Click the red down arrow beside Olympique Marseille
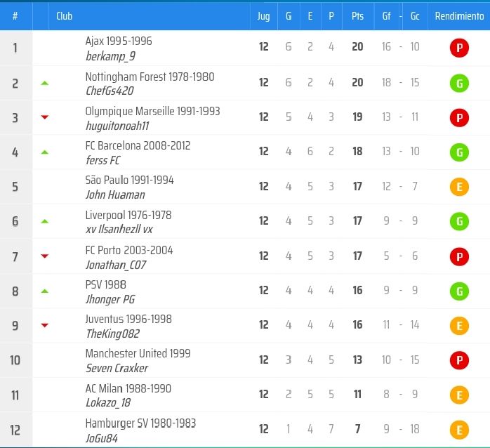This screenshot has width=490, height=448. [x=45, y=117]
